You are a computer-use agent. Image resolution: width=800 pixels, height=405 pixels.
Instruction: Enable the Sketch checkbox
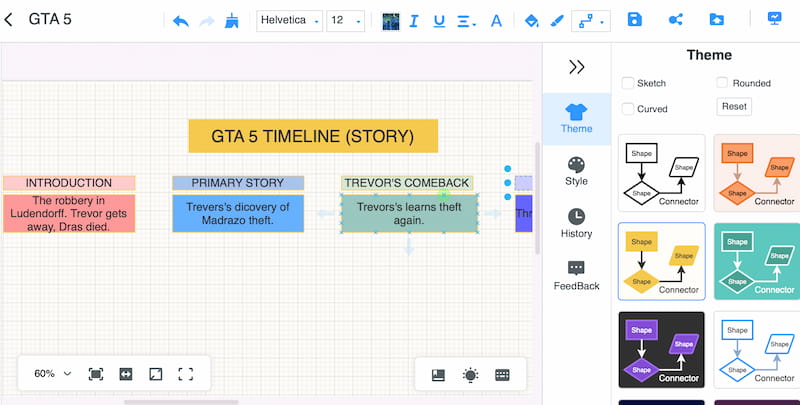point(628,83)
